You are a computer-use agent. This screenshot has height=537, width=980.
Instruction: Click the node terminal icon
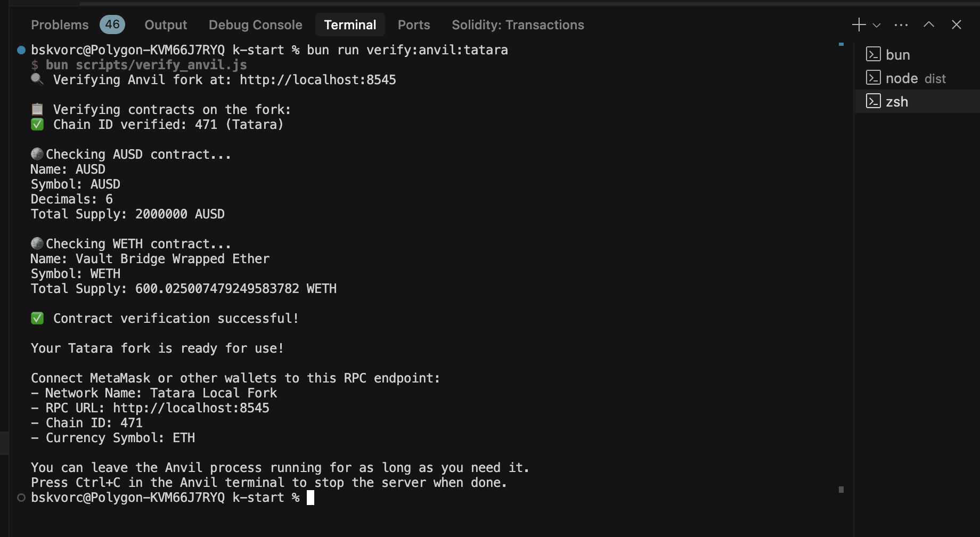pos(873,78)
